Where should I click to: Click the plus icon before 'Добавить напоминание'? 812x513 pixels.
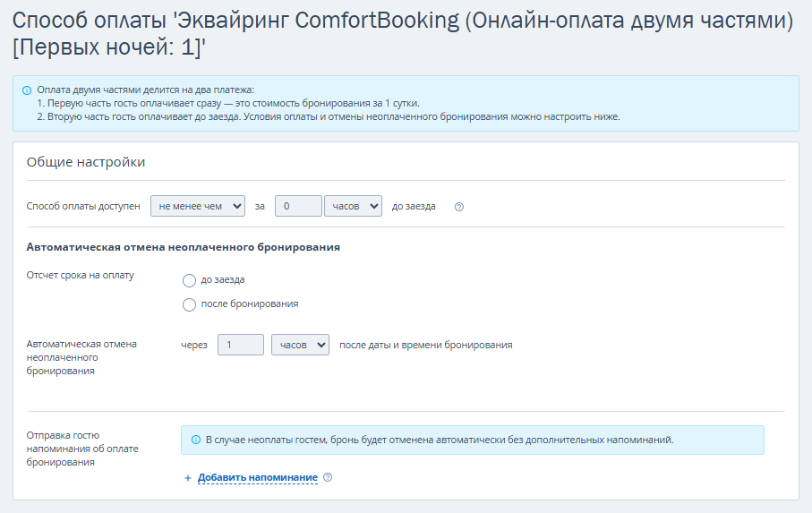188,478
